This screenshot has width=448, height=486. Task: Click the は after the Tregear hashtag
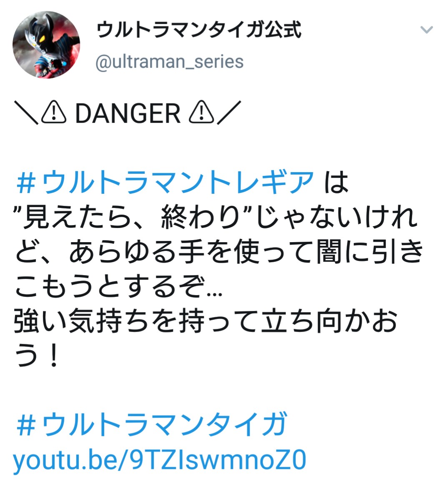(x=336, y=182)
